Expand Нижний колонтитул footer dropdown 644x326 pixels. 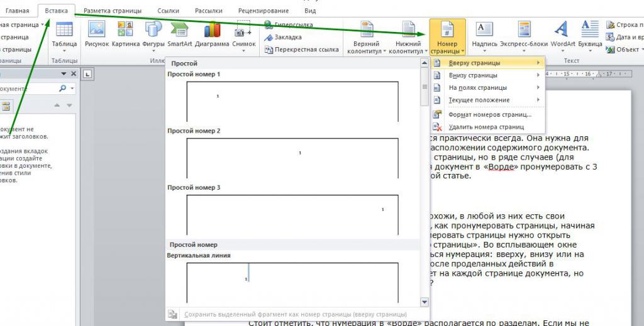(x=408, y=37)
